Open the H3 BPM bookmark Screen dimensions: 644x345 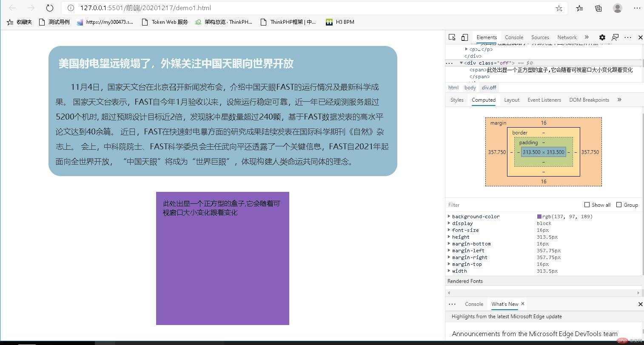coord(340,22)
